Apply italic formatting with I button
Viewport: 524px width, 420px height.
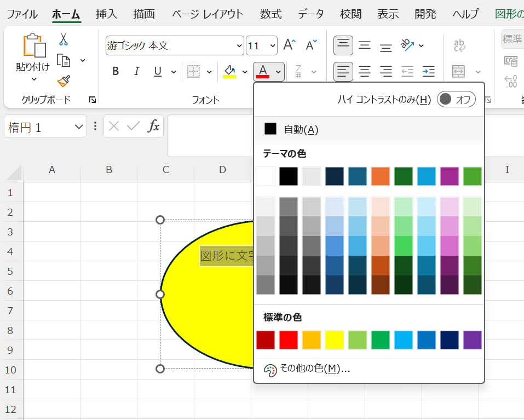(136, 72)
